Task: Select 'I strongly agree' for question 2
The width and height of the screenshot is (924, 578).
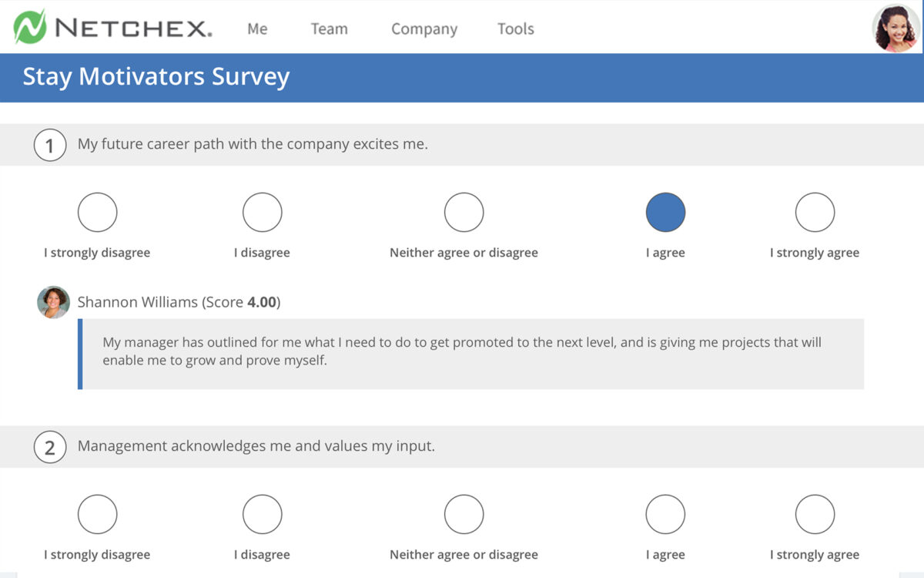Action: [815, 515]
